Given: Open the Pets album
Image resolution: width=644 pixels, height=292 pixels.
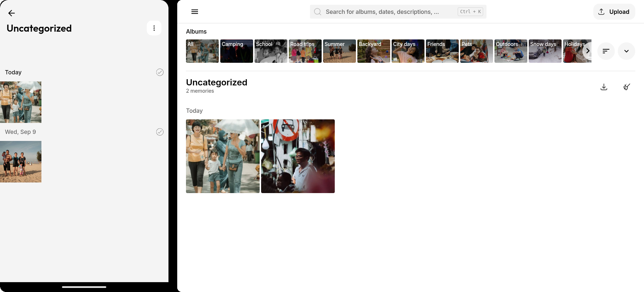Looking at the screenshot, I should point(477,51).
